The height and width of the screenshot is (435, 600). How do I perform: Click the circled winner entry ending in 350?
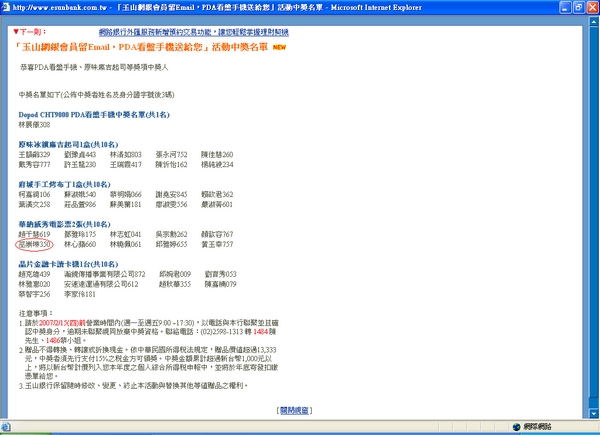point(34,244)
